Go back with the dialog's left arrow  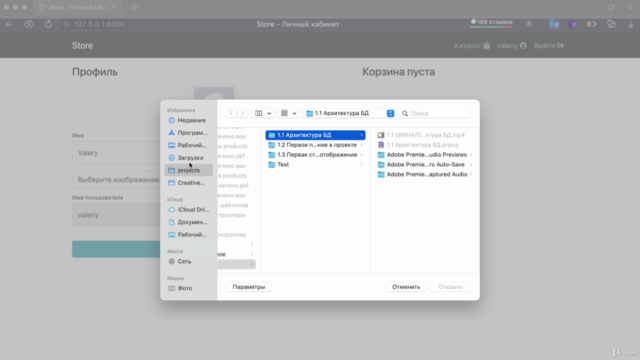231,113
